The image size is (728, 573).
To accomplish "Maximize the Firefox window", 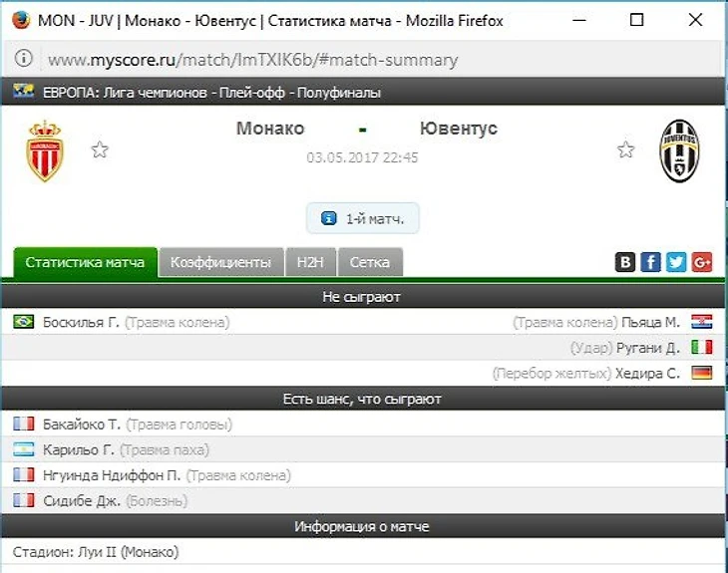I will [636, 20].
